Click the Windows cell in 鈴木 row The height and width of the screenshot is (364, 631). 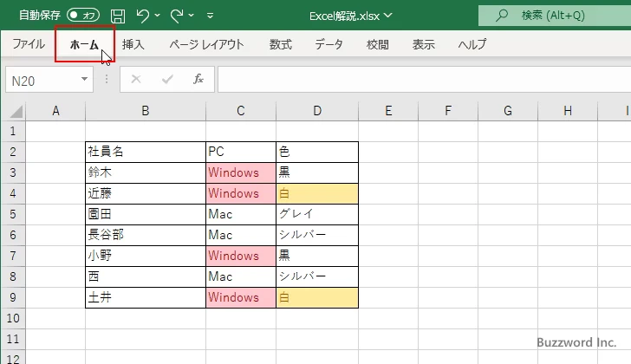point(241,173)
